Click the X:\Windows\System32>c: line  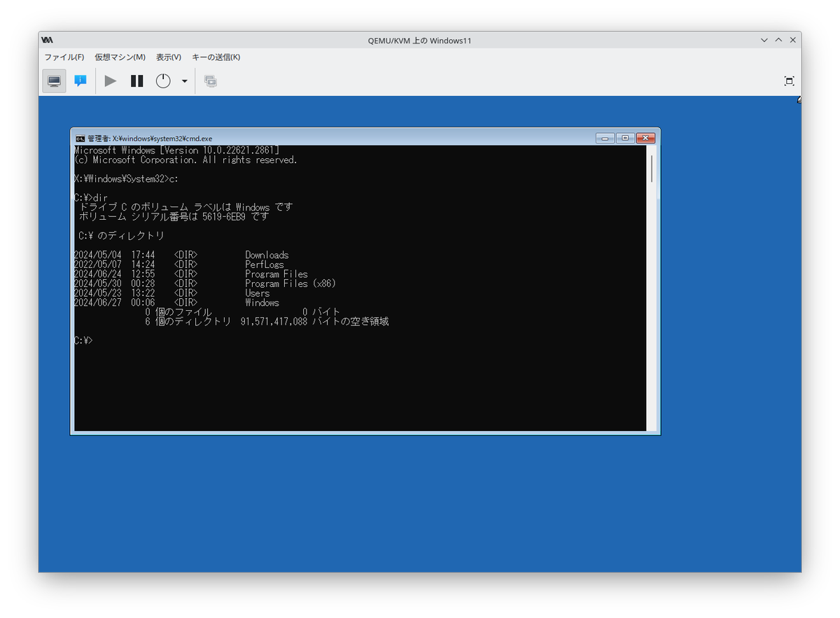point(126,179)
